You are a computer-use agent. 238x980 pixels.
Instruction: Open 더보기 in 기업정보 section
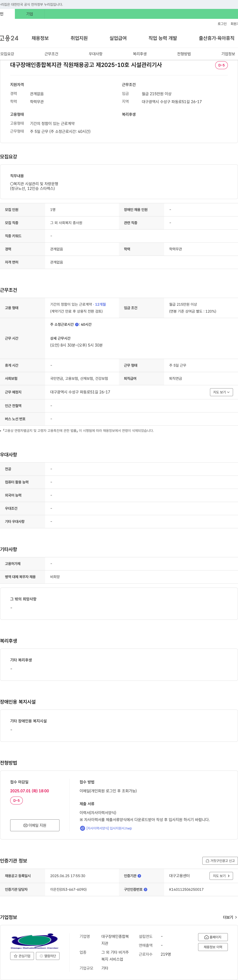pyautogui.click(x=230, y=917)
